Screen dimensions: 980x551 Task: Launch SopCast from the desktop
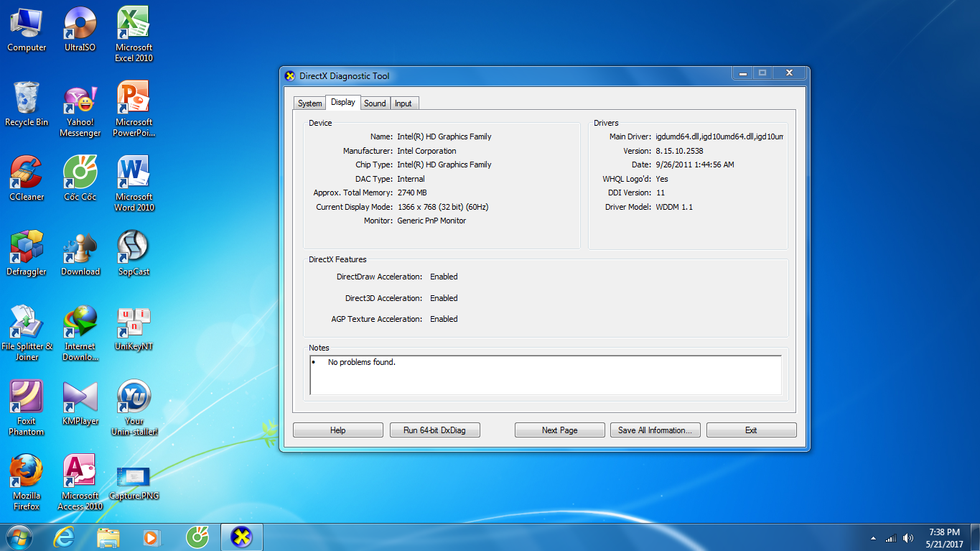pyautogui.click(x=133, y=249)
